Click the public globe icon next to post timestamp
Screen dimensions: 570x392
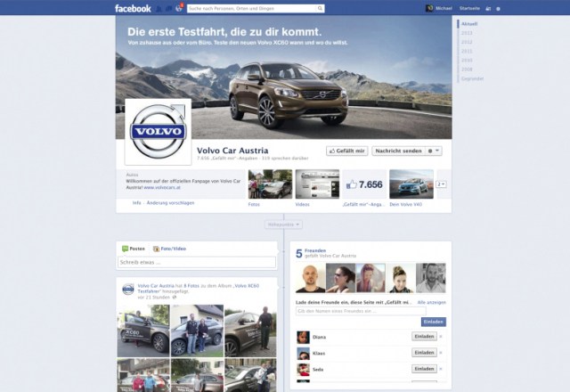pos(175,298)
